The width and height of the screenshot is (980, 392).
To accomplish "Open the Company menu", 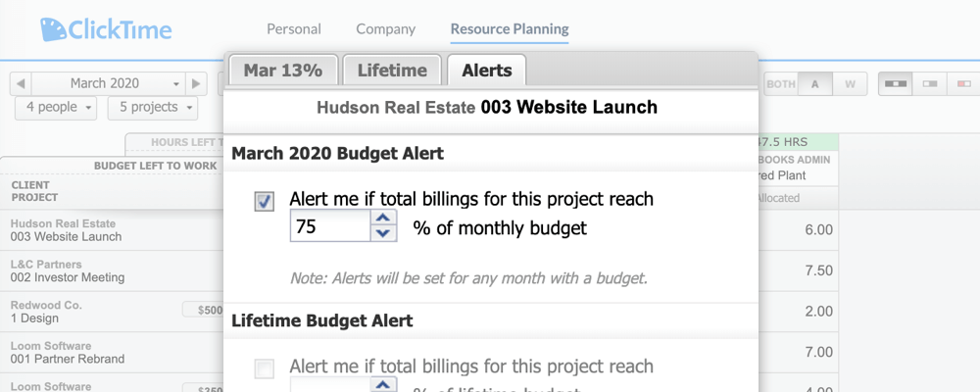I will (385, 29).
